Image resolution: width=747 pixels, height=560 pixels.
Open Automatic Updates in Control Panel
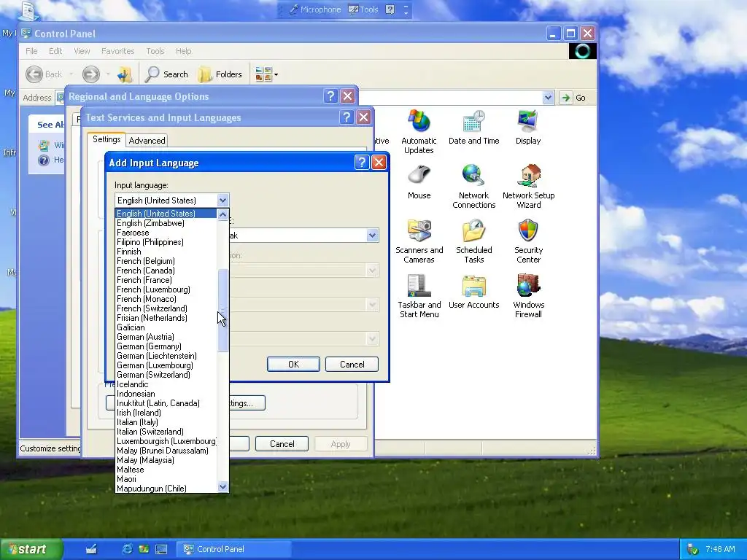(x=419, y=132)
